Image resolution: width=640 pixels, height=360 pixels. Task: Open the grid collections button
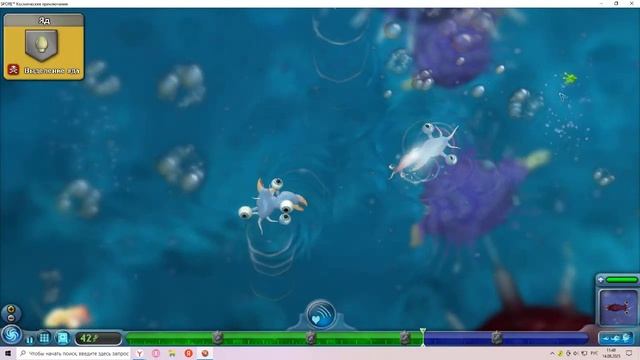coord(44,338)
